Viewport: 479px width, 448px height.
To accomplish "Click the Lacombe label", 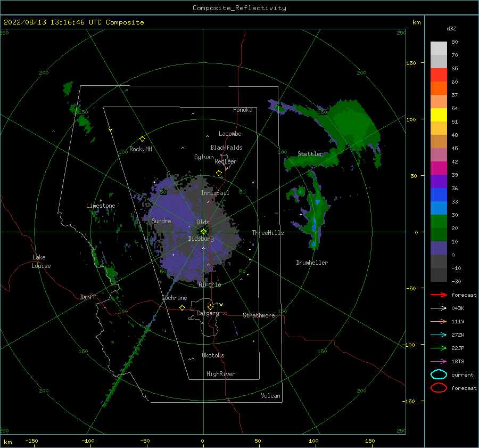I will (230, 134).
